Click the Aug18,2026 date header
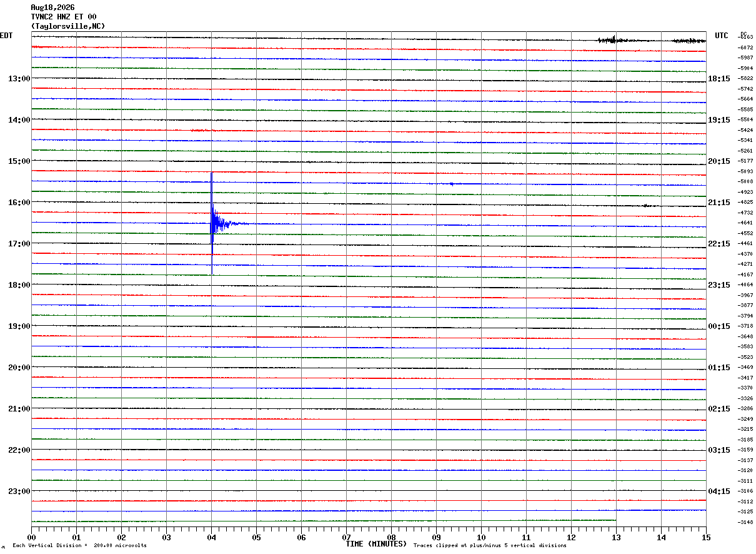This screenshot has height=554, width=756. 52,8
